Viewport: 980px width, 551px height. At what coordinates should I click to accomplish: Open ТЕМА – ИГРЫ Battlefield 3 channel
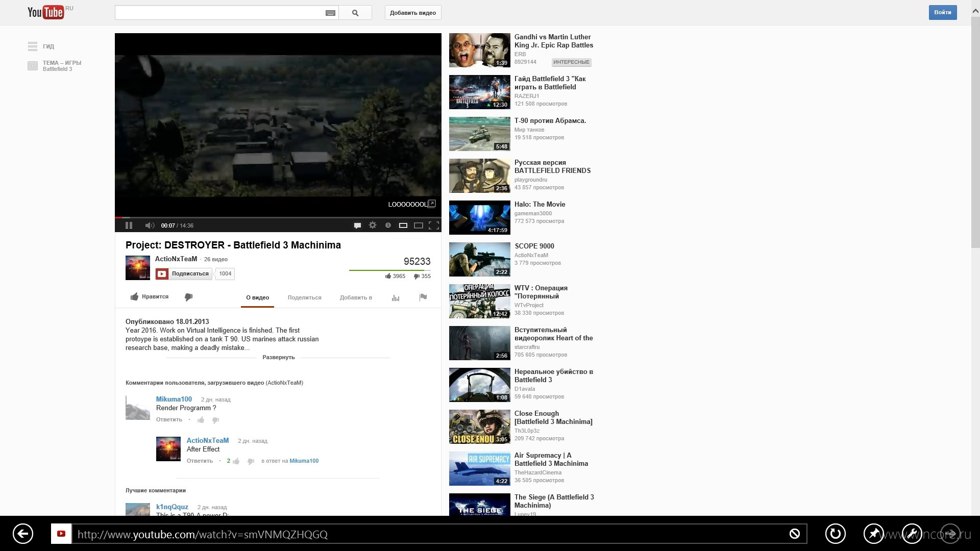pos(55,66)
